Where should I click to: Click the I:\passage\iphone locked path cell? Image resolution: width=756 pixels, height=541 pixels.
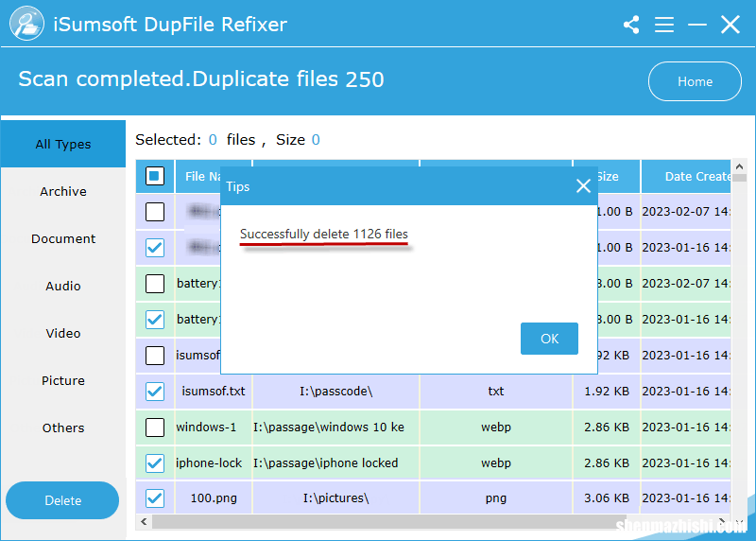(x=336, y=463)
